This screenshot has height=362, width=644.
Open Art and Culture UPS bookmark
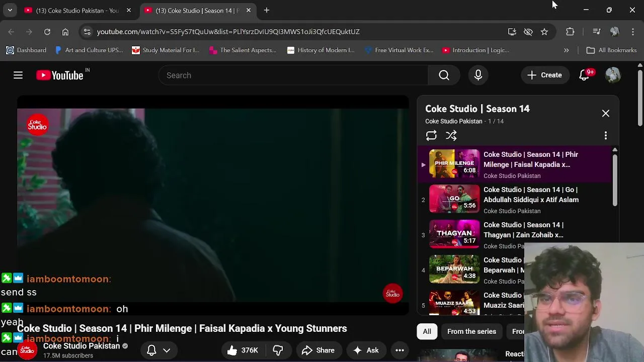click(89, 50)
